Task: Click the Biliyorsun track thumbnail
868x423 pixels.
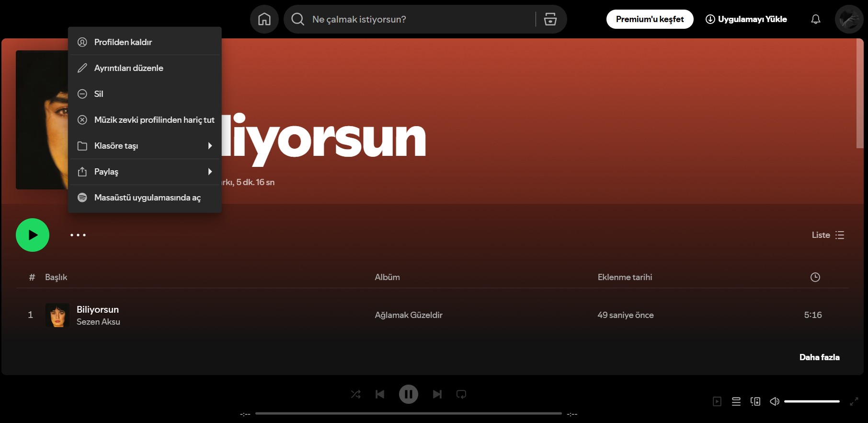Action: coord(57,315)
